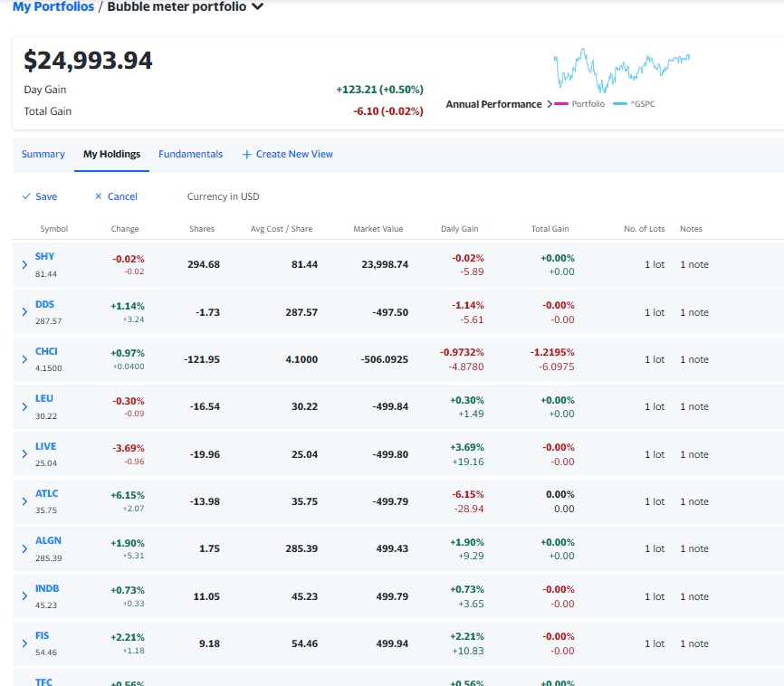Click the Save checkmark icon
The height and width of the screenshot is (686, 784).
click(26, 196)
